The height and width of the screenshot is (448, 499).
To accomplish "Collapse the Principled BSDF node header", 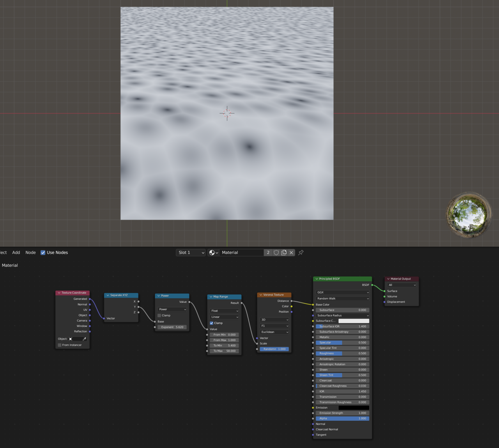I will (317, 279).
